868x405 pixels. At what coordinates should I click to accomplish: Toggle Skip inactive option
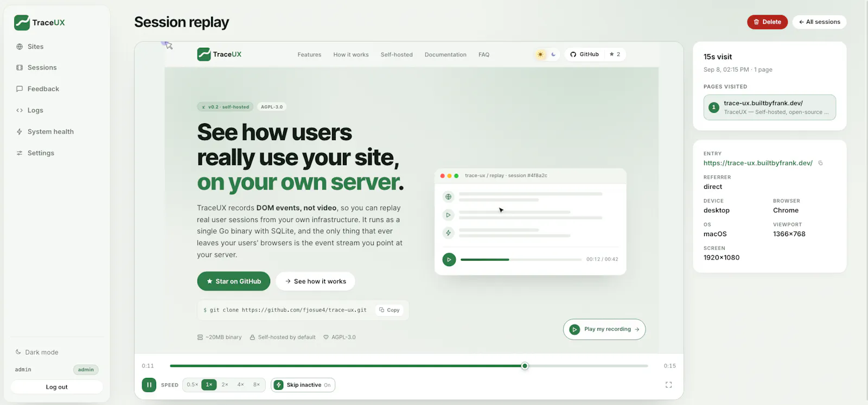(303, 385)
